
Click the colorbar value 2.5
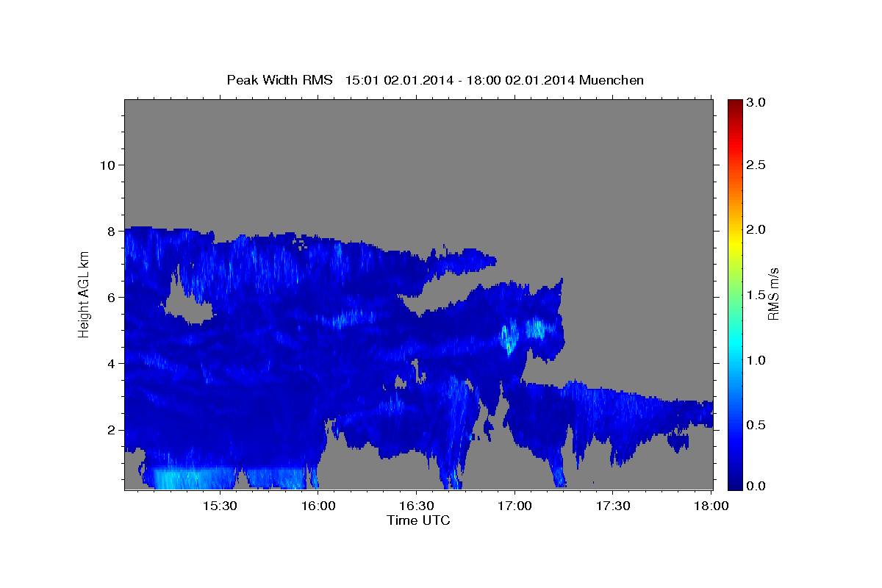click(x=758, y=165)
